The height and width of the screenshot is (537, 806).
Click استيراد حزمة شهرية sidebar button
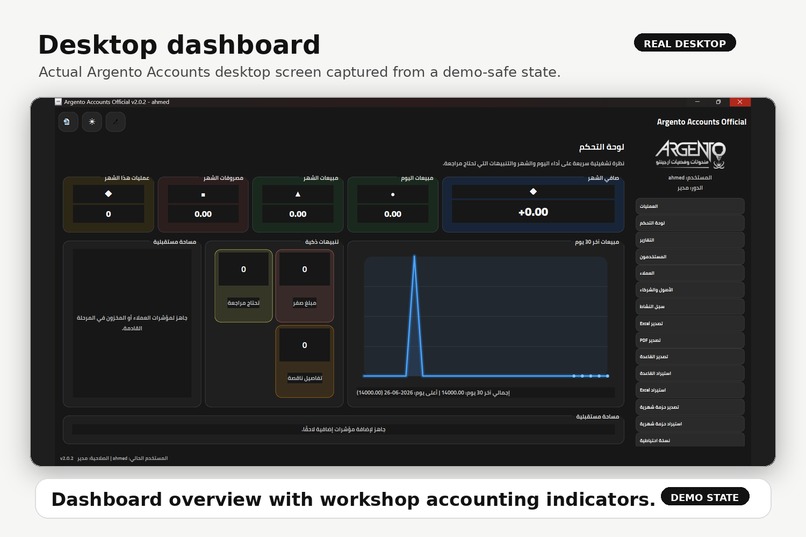pyautogui.click(x=690, y=424)
